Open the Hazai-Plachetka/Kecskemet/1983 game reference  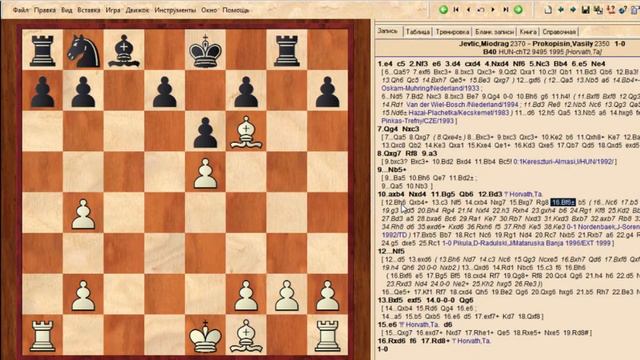459,112
